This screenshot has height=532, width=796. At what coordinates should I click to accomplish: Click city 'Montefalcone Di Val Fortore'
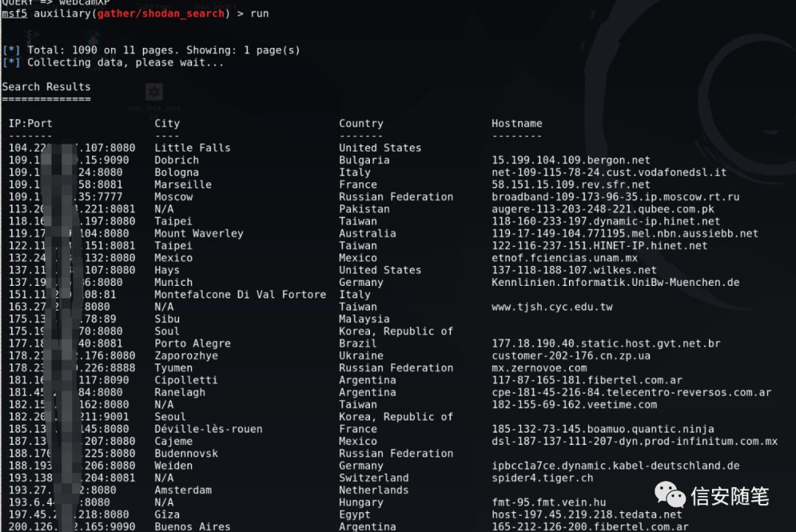tap(240, 295)
